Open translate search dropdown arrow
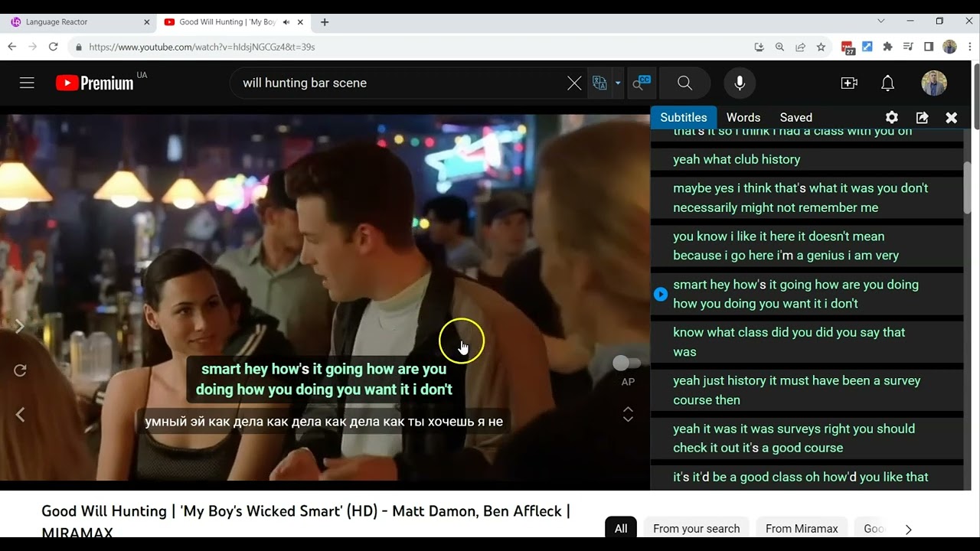The height and width of the screenshot is (551, 980). pyautogui.click(x=618, y=83)
